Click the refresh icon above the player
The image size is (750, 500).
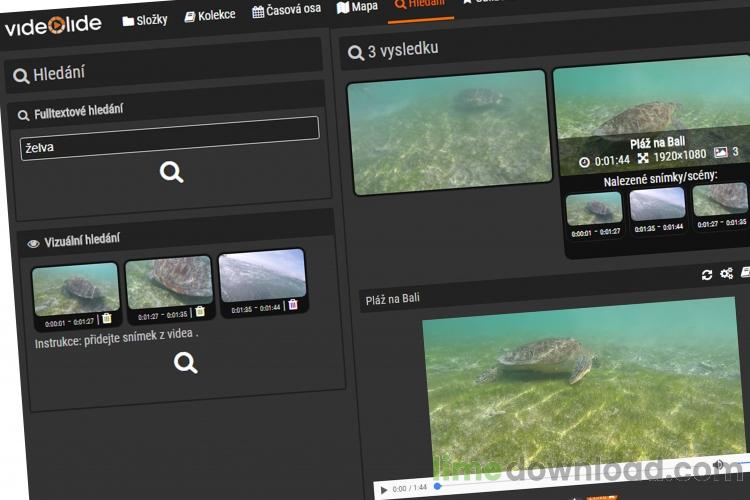pos(706,275)
